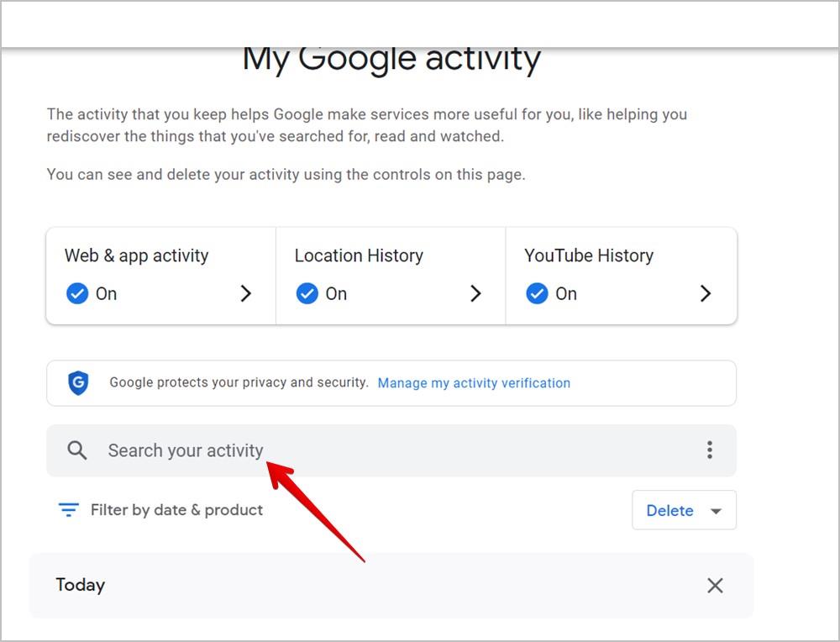
Task: Open YouTube History chevron arrow
Action: (706, 293)
